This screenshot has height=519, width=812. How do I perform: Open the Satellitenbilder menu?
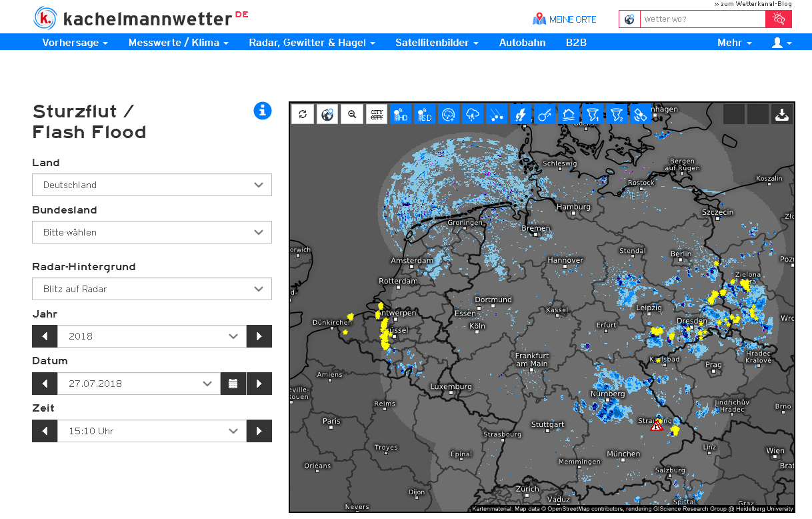coord(437,43)
